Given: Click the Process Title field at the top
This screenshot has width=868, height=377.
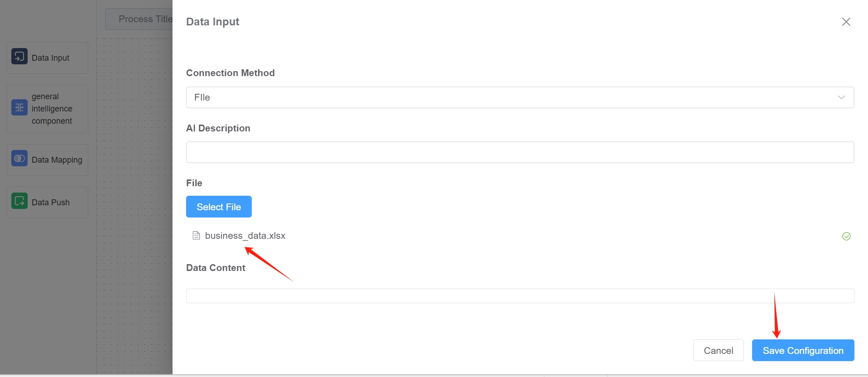Looking at the screenshot, I should [x=145, y=19].
